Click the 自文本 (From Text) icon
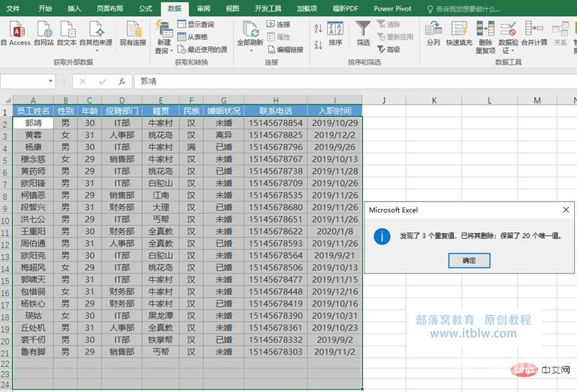Image resolution: width=577 pixels, height=392 pixels. coord(67,30)
